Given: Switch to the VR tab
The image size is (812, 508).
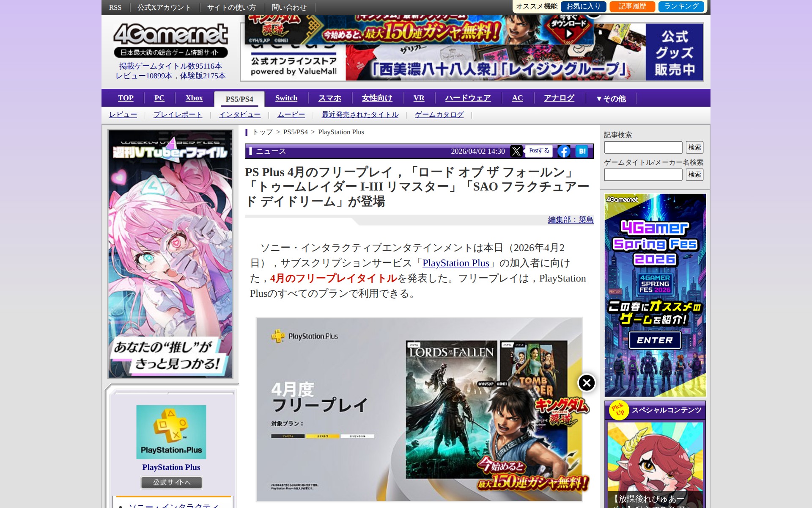Looking at the screenshot, I should (x=419, y=98).
